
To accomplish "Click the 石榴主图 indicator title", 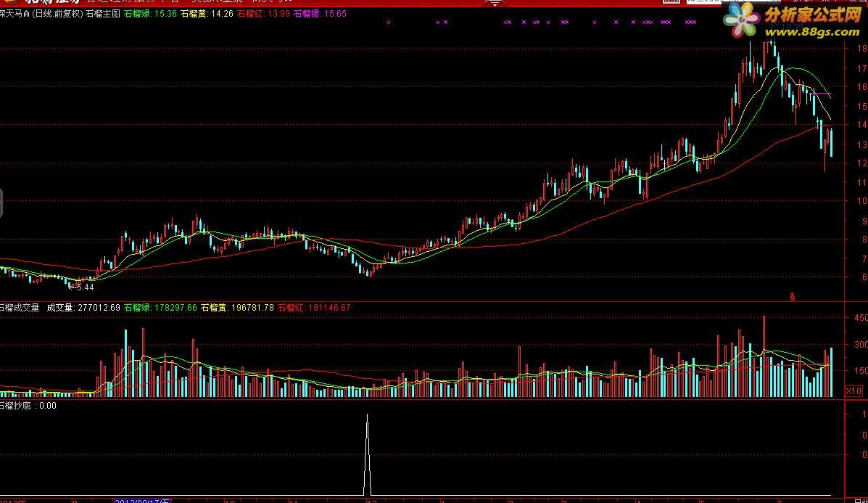I will click(102, 13).
